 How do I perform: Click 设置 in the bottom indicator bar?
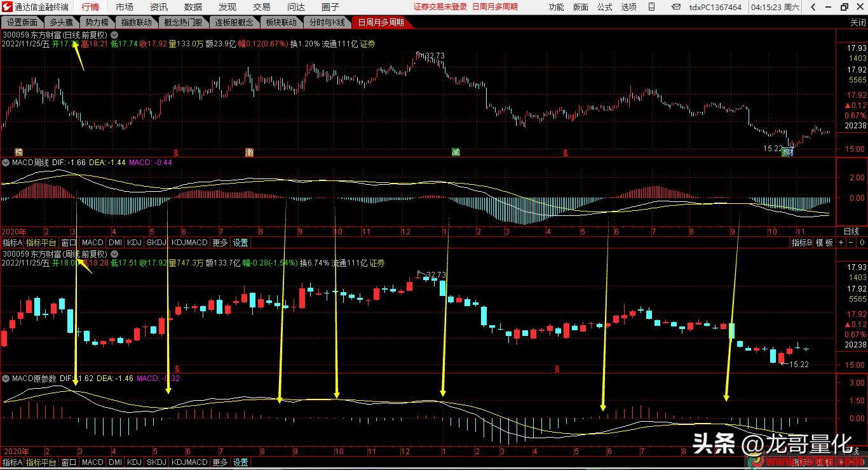240,462
